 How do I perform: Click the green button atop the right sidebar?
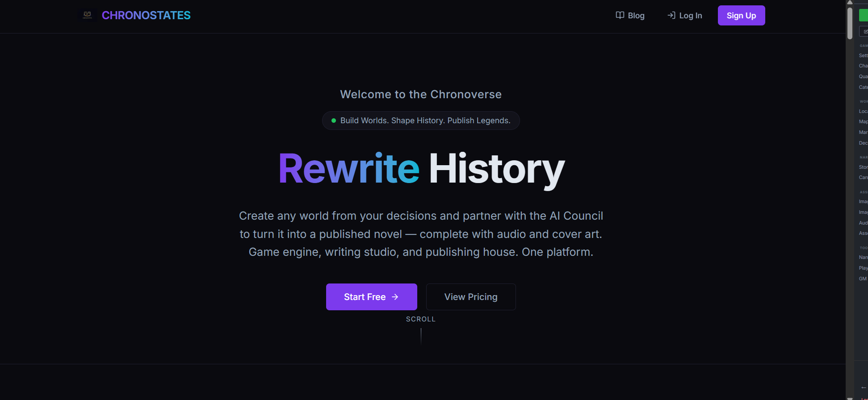point(864,15)
